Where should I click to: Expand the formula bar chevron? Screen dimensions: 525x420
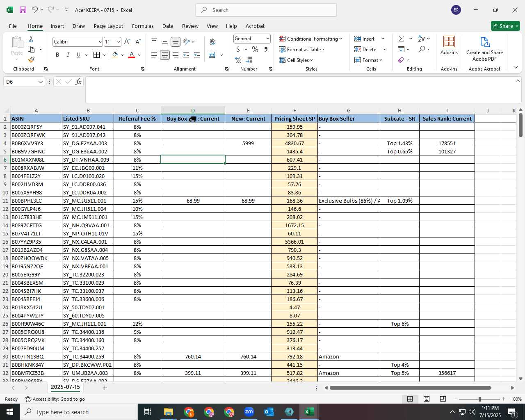coord(518,81)
